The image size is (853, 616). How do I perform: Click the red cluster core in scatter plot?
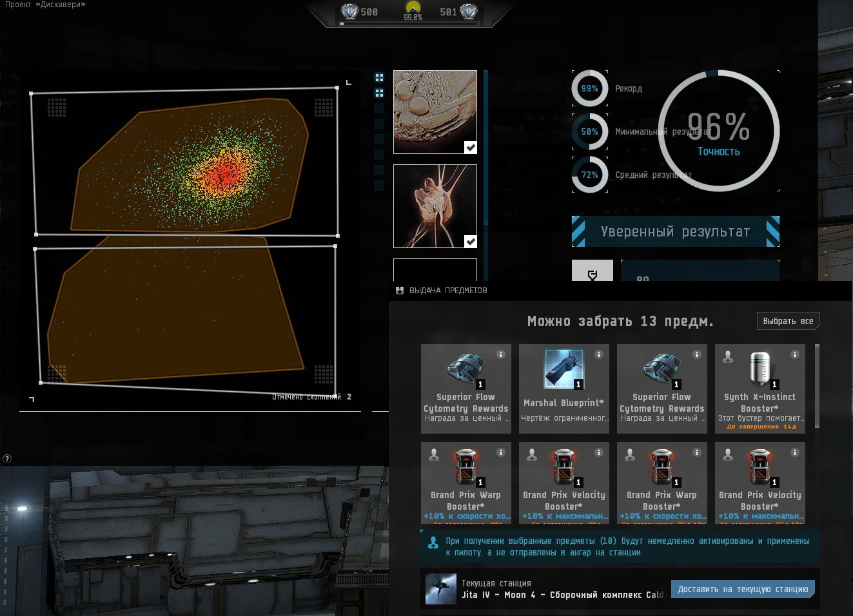(x=224, y=173)
